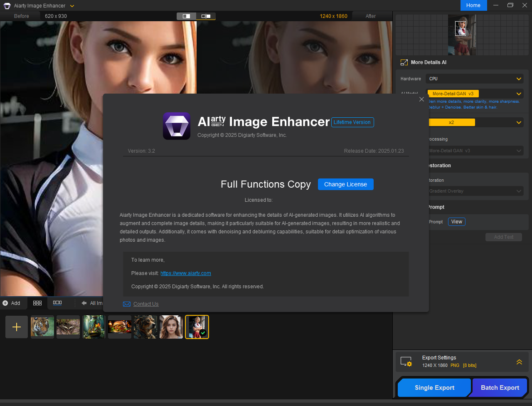Select the butterfly image thumbnail
This screenshot has width=532, height=406.
[x=68, y=327]
